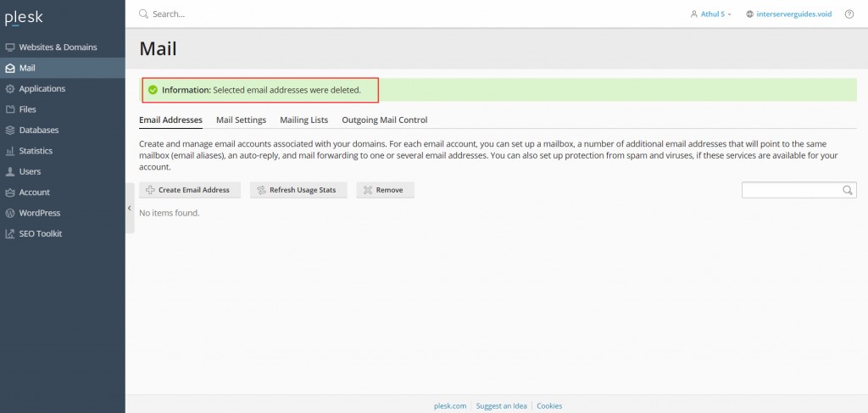
Task: Click the Plesk logo
Action: [x=24, y=17]
